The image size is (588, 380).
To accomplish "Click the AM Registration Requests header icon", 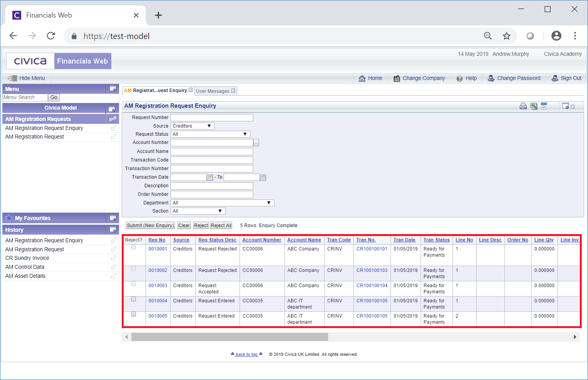I will point(113,119).
